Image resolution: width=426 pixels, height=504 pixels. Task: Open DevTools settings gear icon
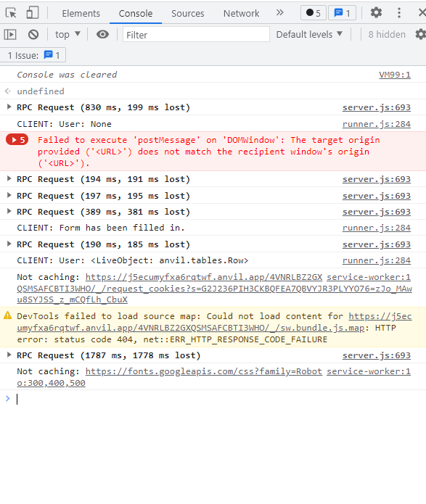click(x=376, y=13)
